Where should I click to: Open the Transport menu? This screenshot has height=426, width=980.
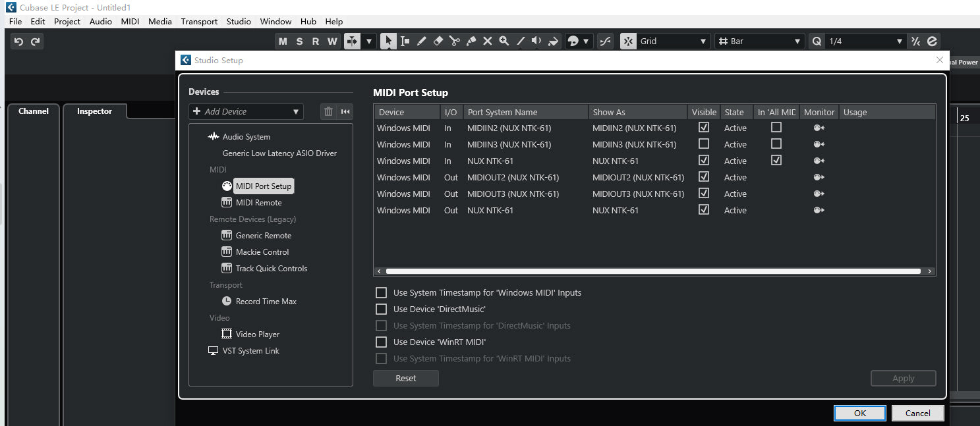pyautogui.click(x=199, y=21)
